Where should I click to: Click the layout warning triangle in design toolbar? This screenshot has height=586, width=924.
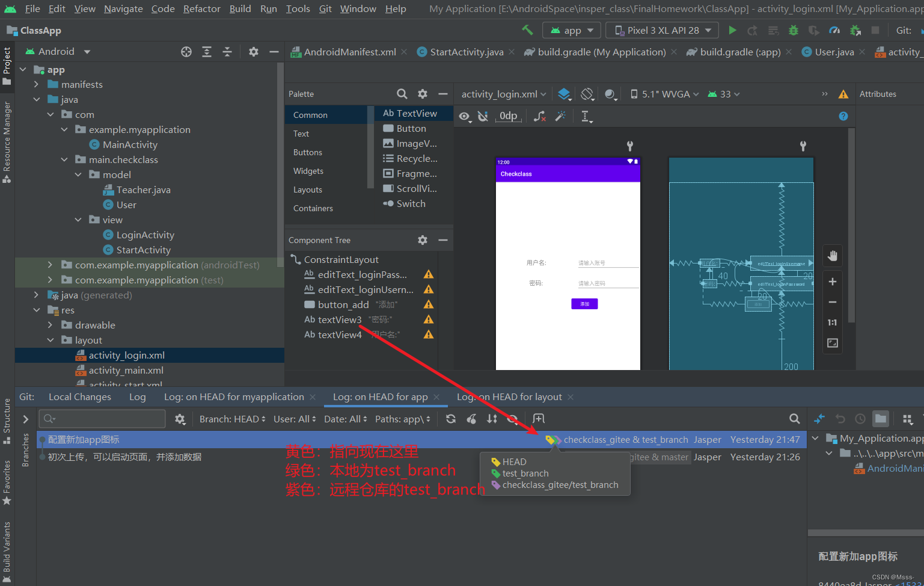(x=843, y=94)
